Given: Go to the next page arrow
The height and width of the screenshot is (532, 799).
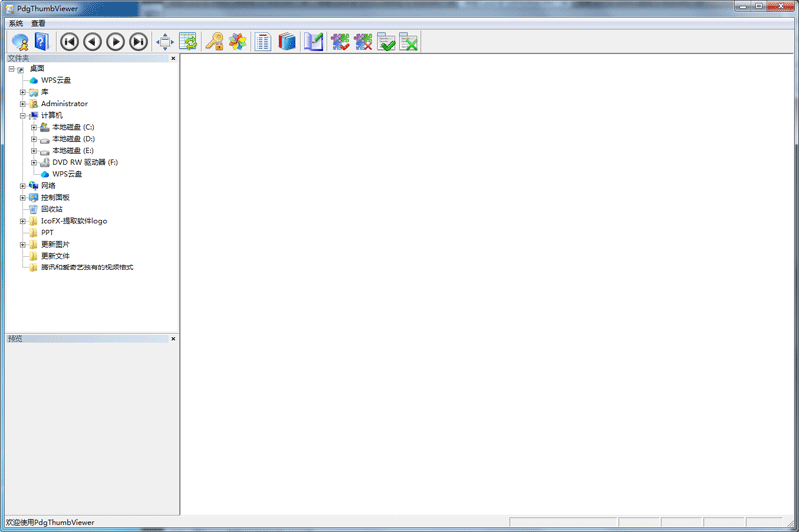Looking at the screenshot, I should [115, 42].
